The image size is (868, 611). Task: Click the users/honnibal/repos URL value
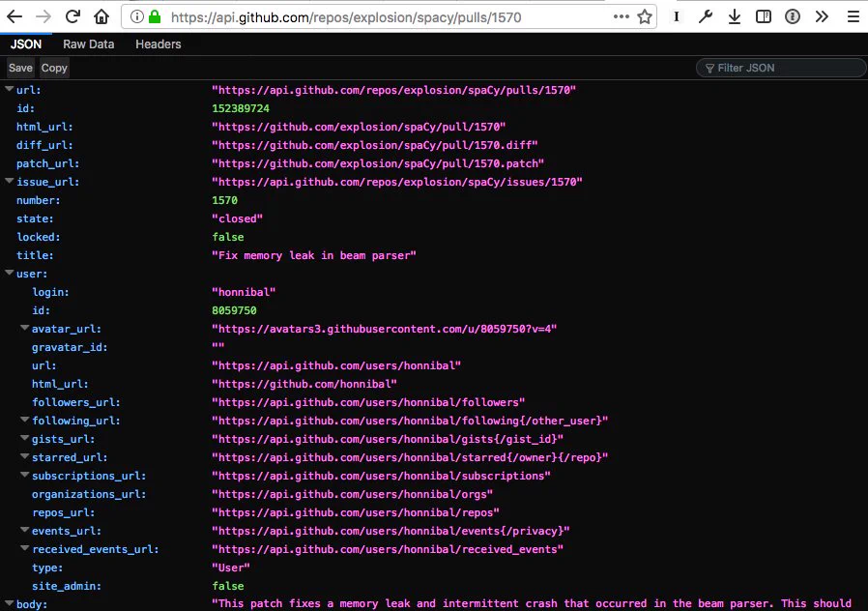pos(356,512)
